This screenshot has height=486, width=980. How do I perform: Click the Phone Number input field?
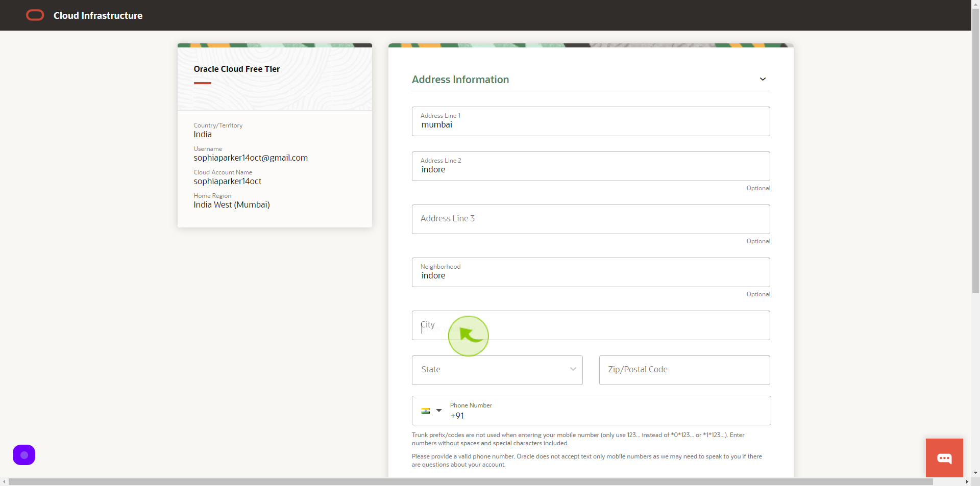[x=607, y=411]
